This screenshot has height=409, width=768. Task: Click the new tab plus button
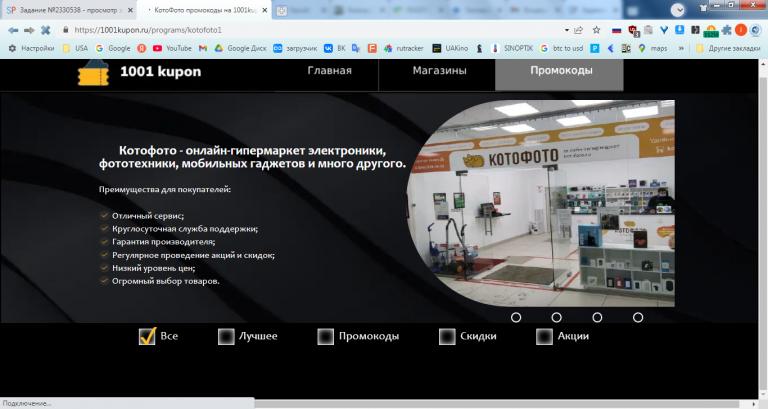point(282,11)
